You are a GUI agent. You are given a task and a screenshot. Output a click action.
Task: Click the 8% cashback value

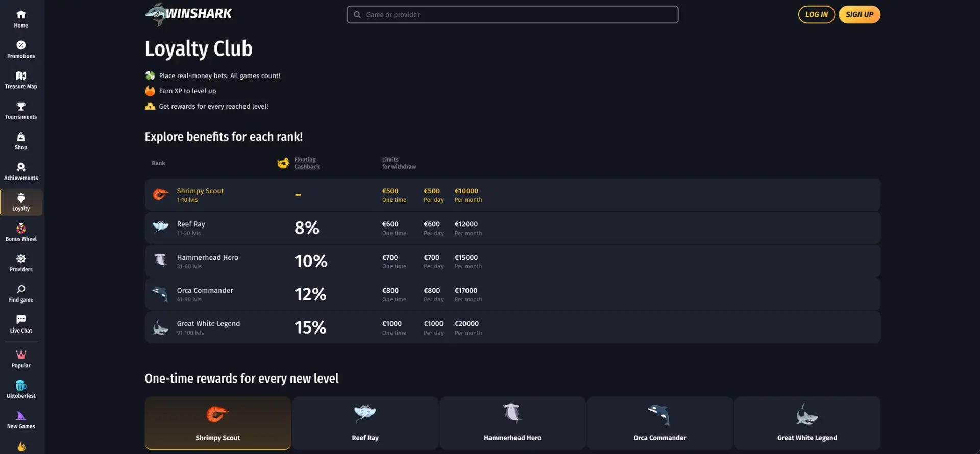tap(307, 228)
